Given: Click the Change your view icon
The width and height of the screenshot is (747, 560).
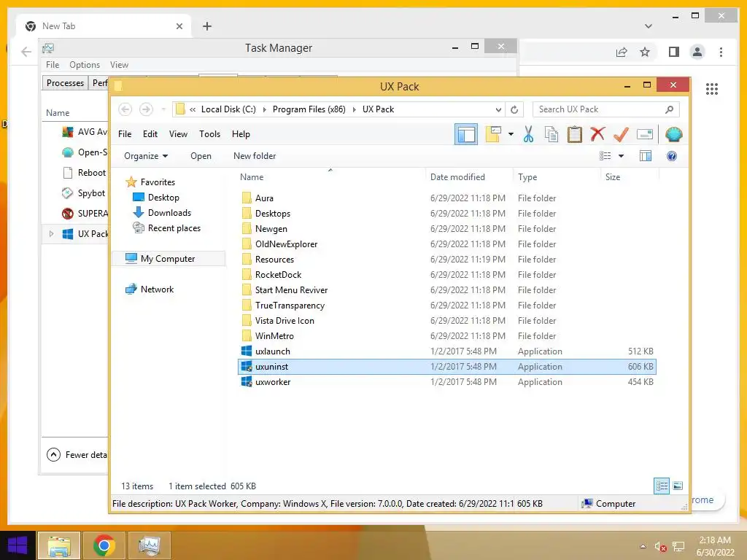Looking at the screenshot, I should pyautogui.click(x=605, y=156).
